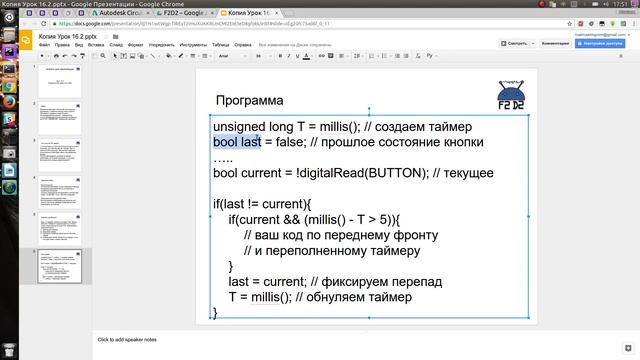
Task: Click the bookmark star in address bar
Action: 569,24
